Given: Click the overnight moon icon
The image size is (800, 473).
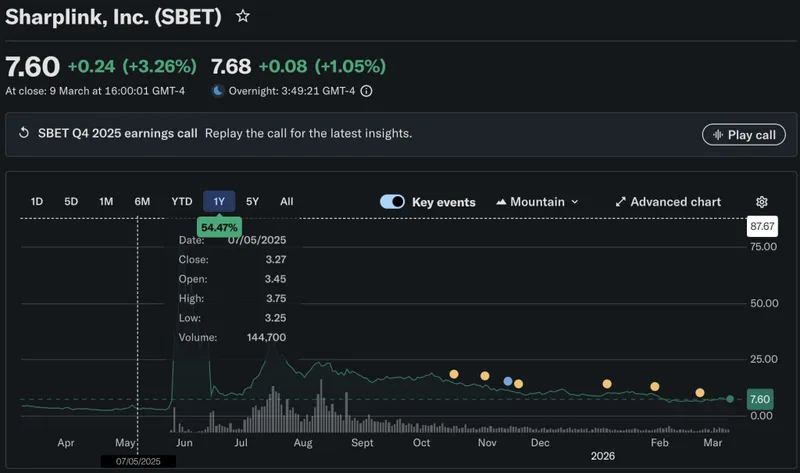Looking at the screenshot, I should click(x=218, y=91).
